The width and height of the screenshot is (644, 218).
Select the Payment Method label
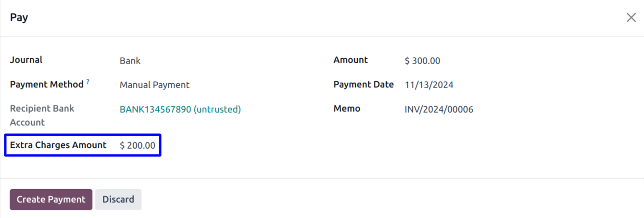[47, 85]
